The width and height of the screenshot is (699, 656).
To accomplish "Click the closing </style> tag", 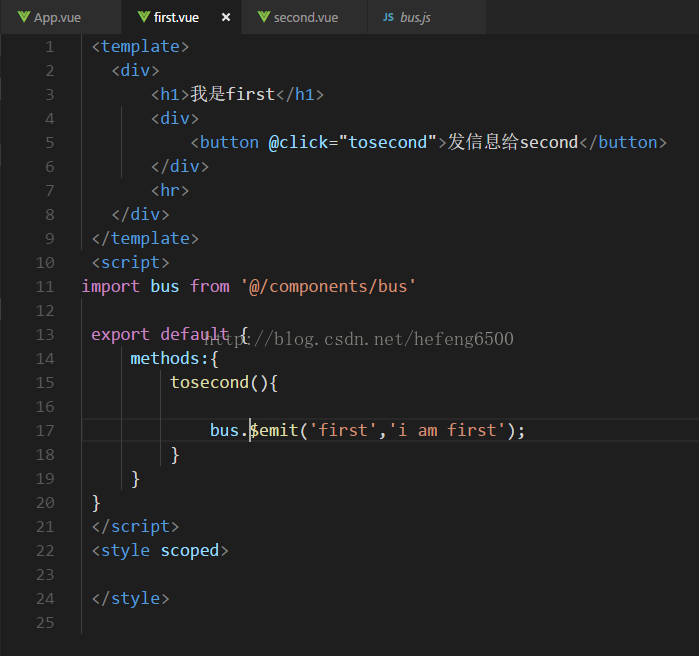I will pos(131,599).
